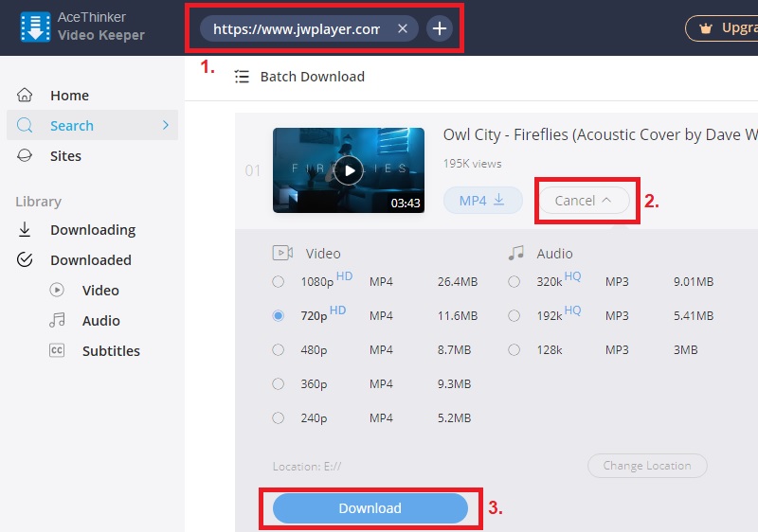Click the Downloading arrow icon

[25, 229]
